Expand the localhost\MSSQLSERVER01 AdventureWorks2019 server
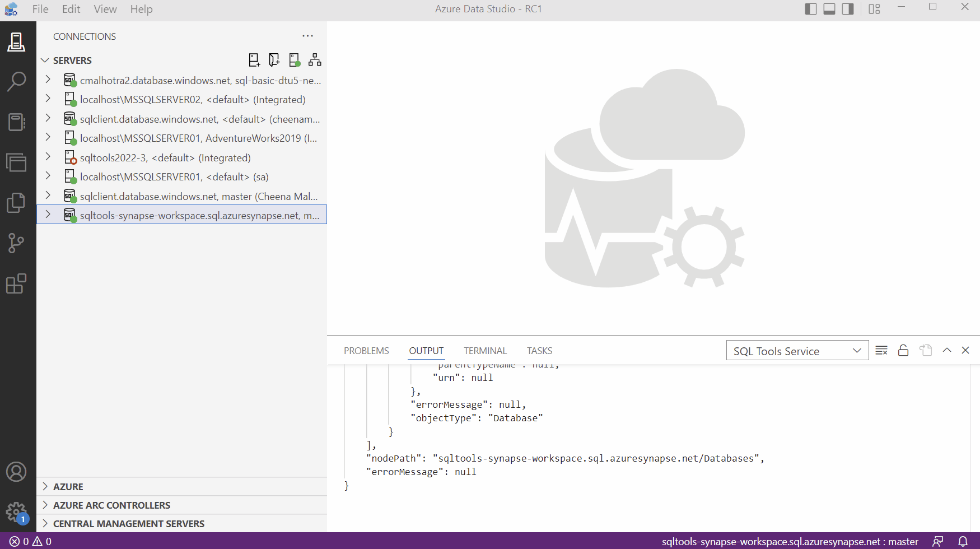This screenshot has width=980, height=549. 48,138
